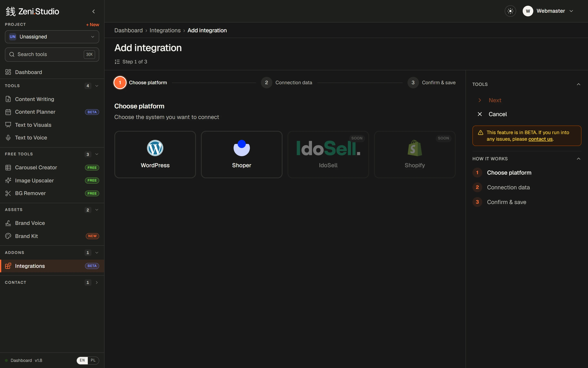
Task: Click the Content Writing document icon
Action: tap(8, 99)
